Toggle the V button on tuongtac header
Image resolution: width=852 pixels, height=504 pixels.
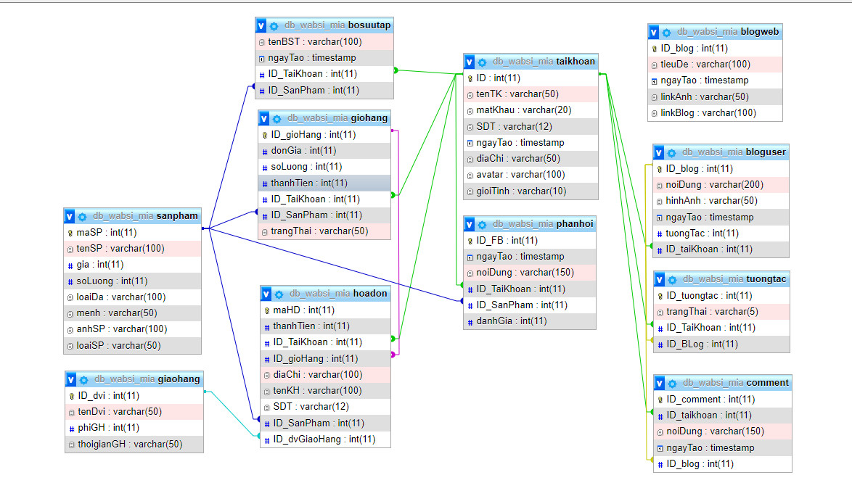(x=658, y=278)
